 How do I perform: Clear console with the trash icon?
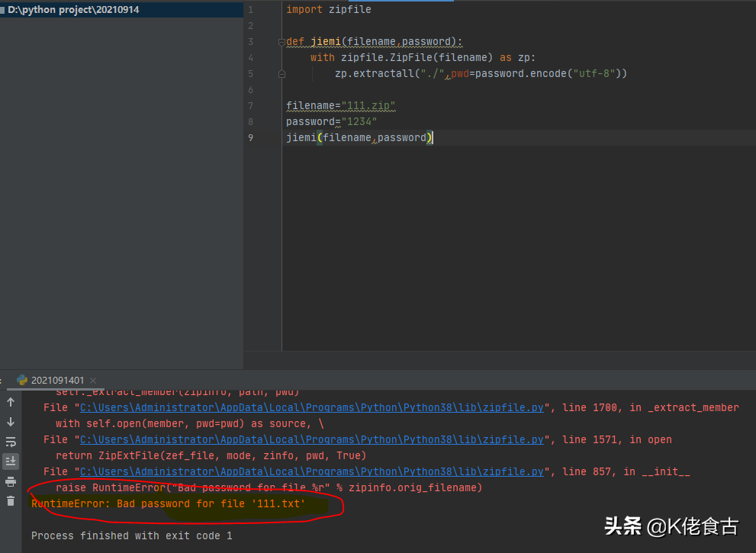(x=11, y=501)
